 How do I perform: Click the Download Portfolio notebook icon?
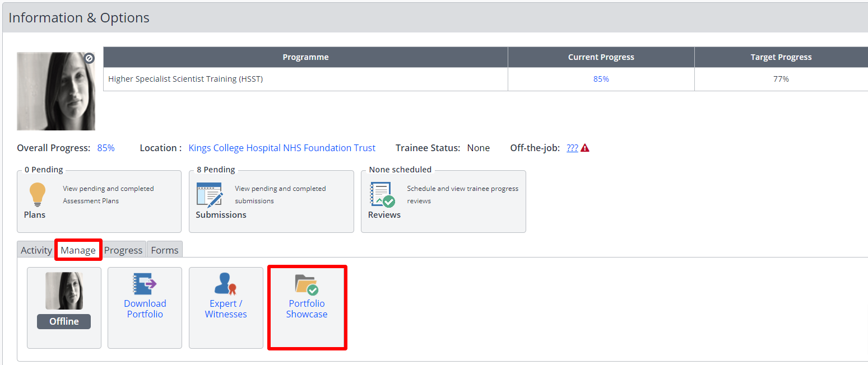click(x=145, y=284)
